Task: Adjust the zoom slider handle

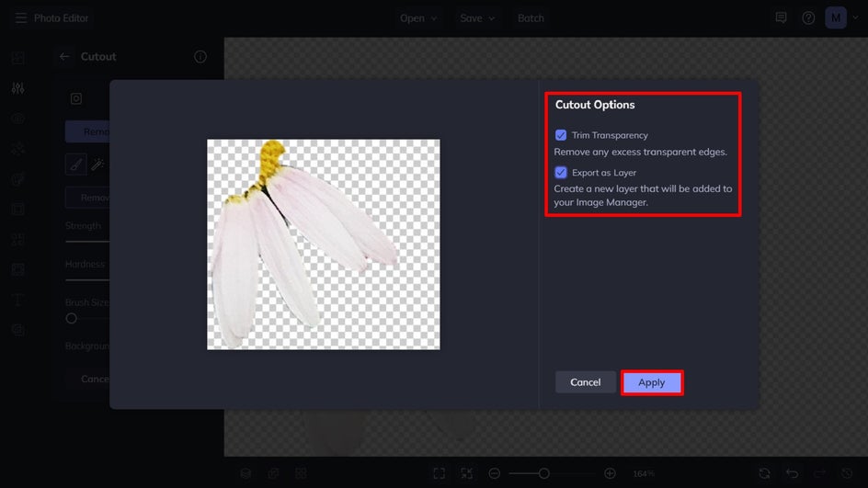Action: click(543, 473)
